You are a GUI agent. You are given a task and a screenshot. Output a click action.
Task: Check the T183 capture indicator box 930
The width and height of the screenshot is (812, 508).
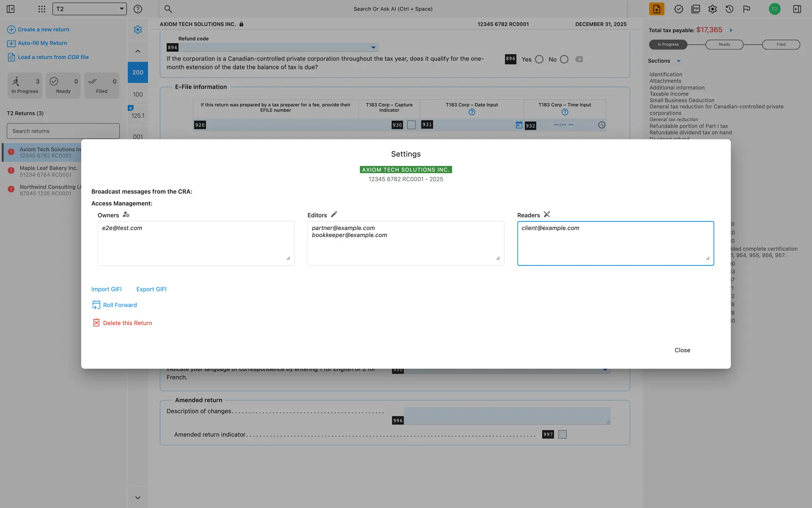coord(411,125)
